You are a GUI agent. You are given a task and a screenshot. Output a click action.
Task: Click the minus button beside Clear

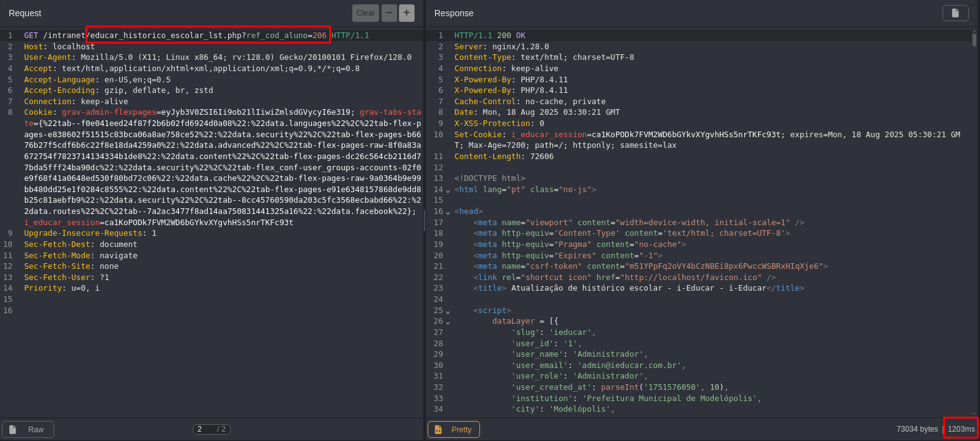(389, 13)
